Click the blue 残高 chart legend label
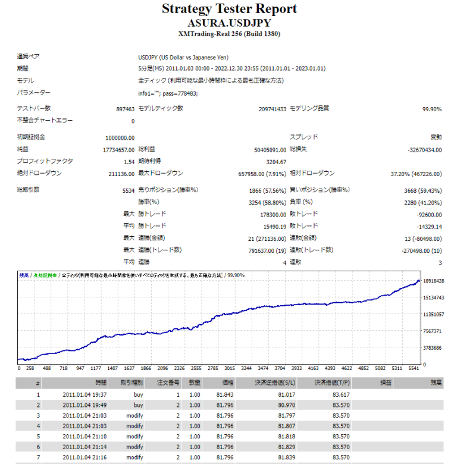 click(x=24, y=275)
